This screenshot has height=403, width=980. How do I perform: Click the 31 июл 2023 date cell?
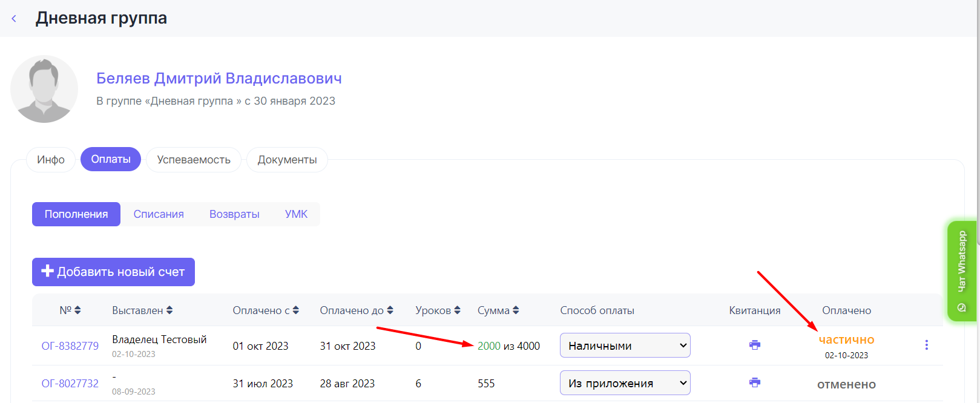(x=263, y=384)
